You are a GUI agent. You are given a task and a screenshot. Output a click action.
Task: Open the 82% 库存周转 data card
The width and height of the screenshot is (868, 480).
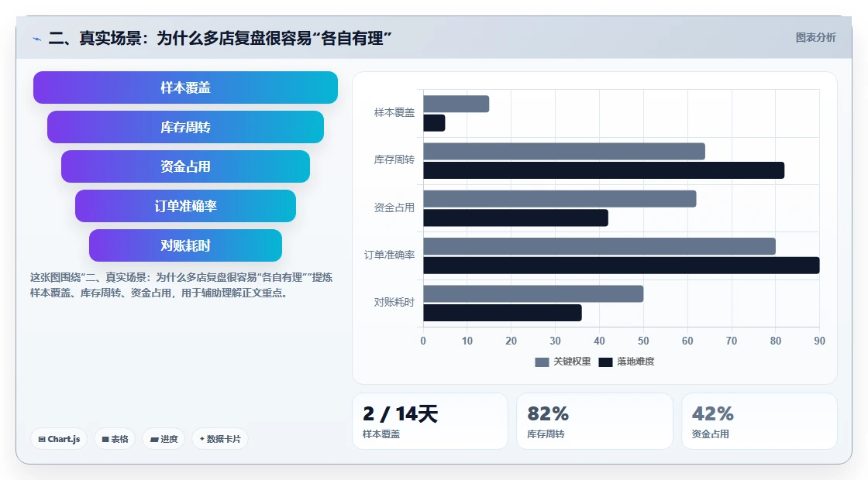594,421
